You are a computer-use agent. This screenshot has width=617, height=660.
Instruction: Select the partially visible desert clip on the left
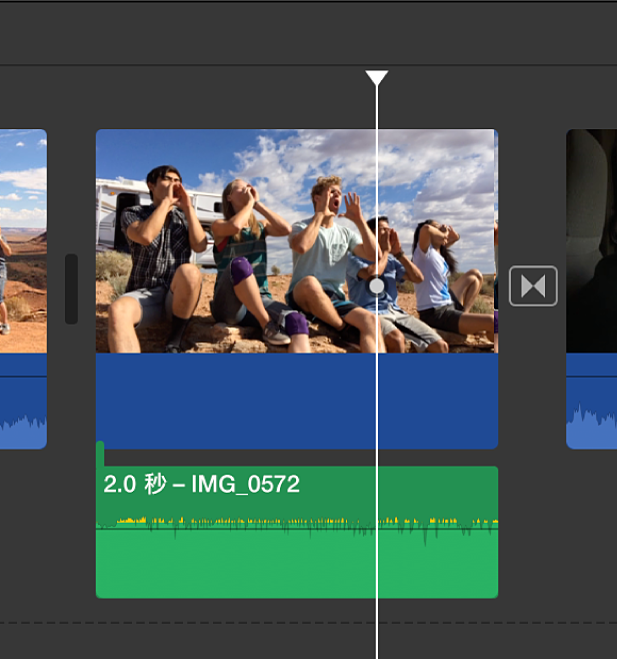click(x=23, y=241)
